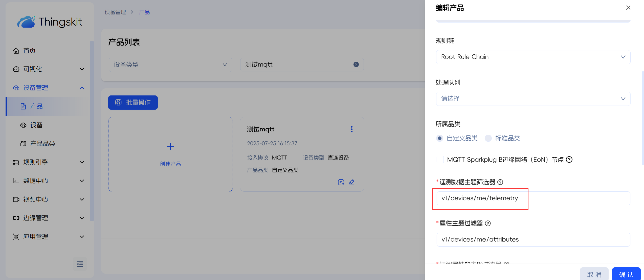Image resolution: width=644 pixels, height=280 pixels.
Task: Click the 批量操作 button
Action: point(133,103)
